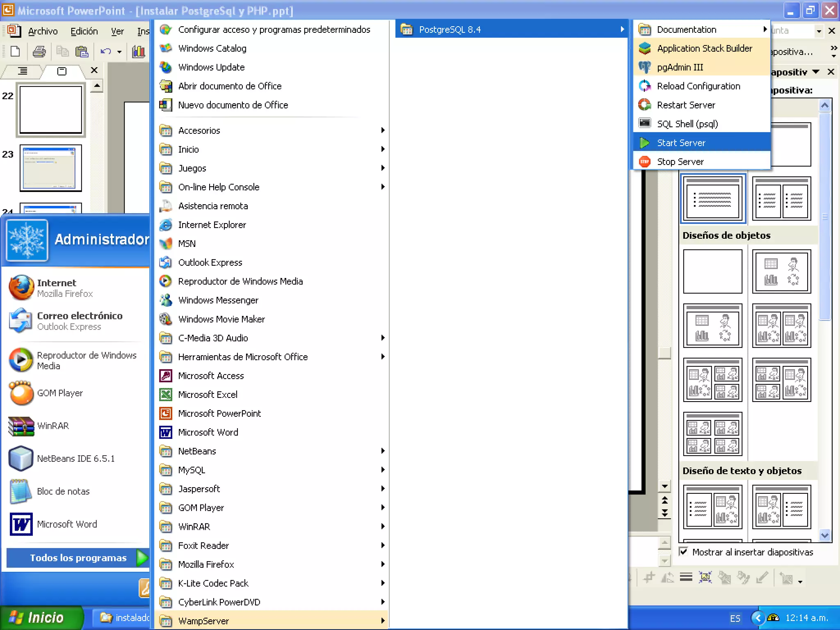Open the Archivo menu

43,31
